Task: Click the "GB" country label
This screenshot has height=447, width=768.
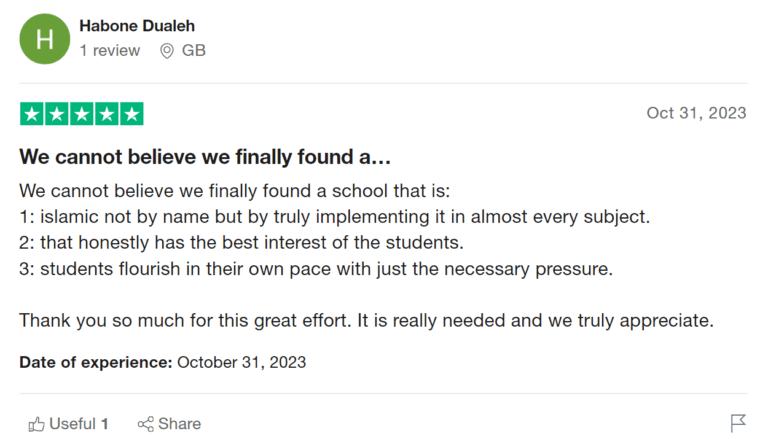Action: pyautogui.click(x=194, y=50)
